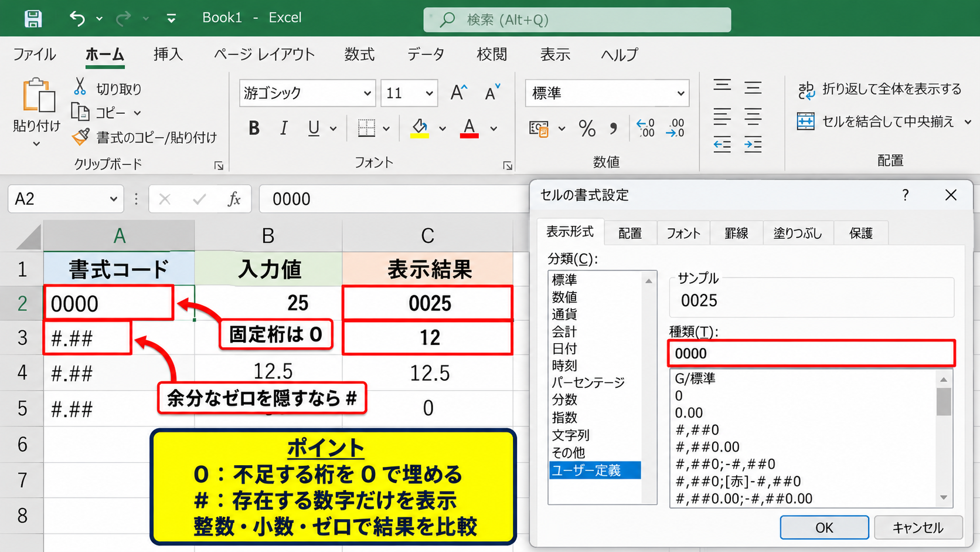The height and width of the screenshot is (552, 980).
Task: Click the search box 検索 (Alt+Q)
Action: [x=577, y=19]
